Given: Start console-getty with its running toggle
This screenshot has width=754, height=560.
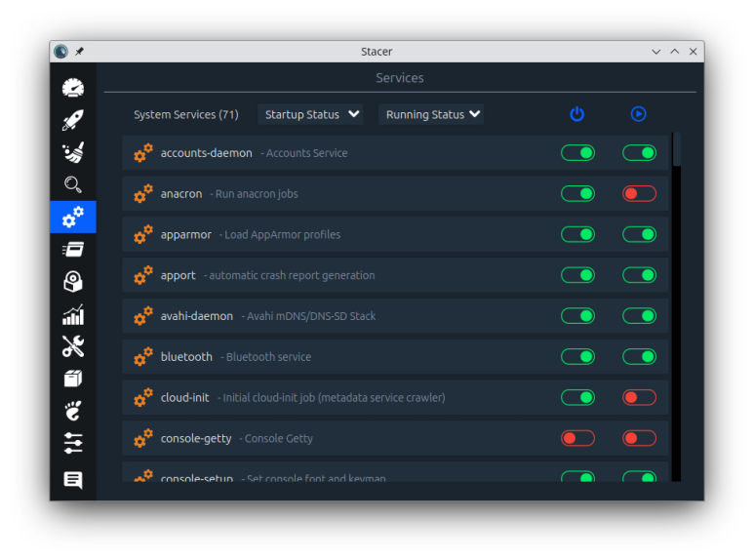Looking at the screenshot, I should tap(639, 438).
